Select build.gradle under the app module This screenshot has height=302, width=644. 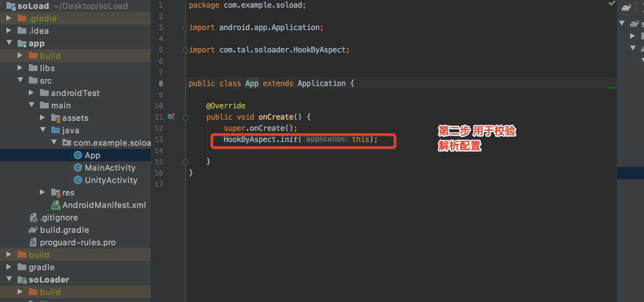(65, 230)
